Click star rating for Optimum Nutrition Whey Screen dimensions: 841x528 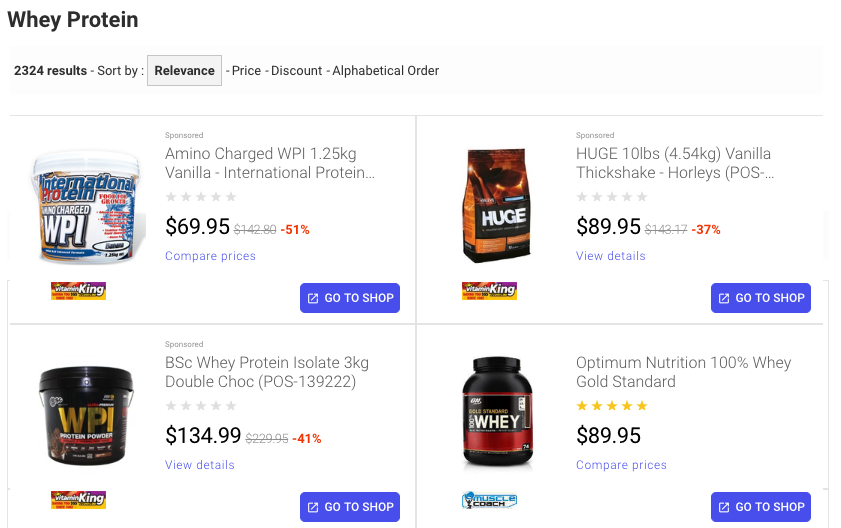(x=612, y=406)
